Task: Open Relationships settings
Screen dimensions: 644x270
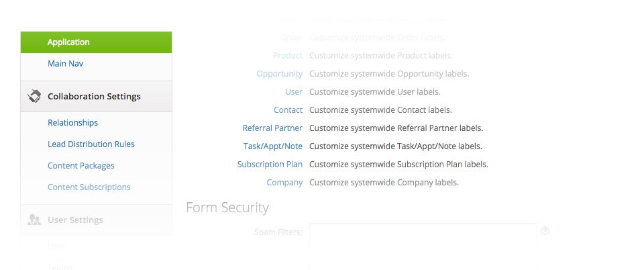Action: tap(72, 123)
